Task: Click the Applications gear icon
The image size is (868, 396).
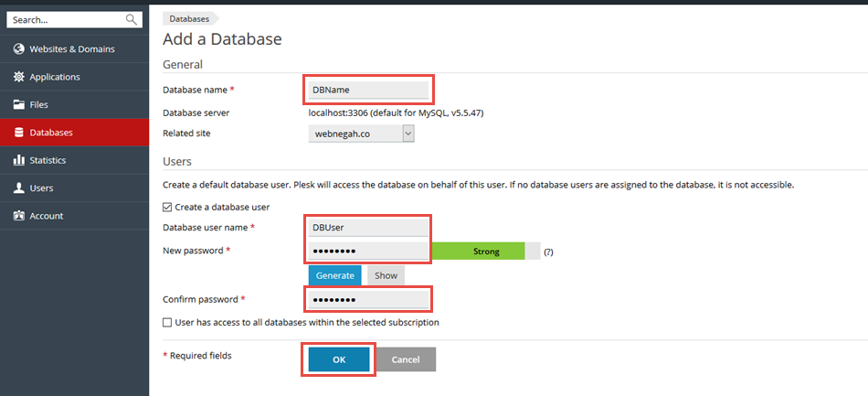Action: click(18, 77)
